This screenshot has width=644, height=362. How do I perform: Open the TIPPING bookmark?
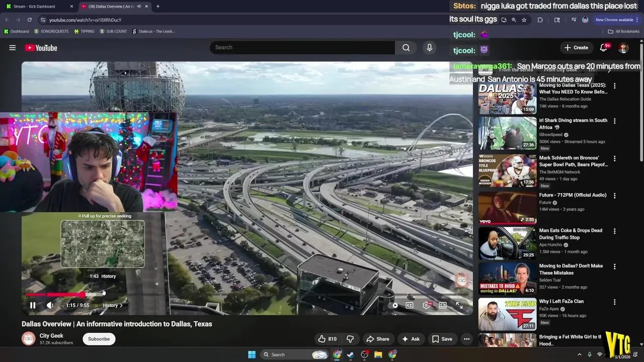click(x=84, y=31)
